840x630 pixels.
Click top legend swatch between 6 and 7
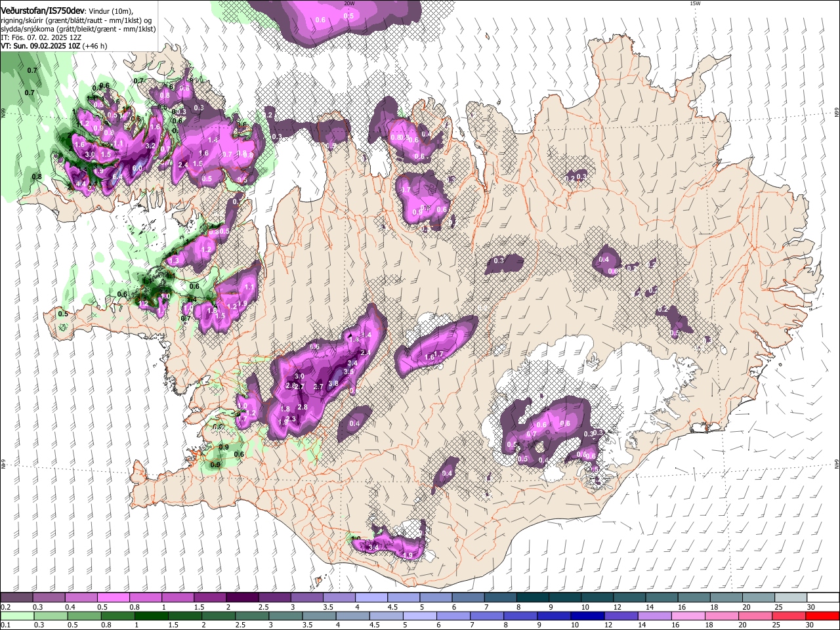tap(468, 598)
